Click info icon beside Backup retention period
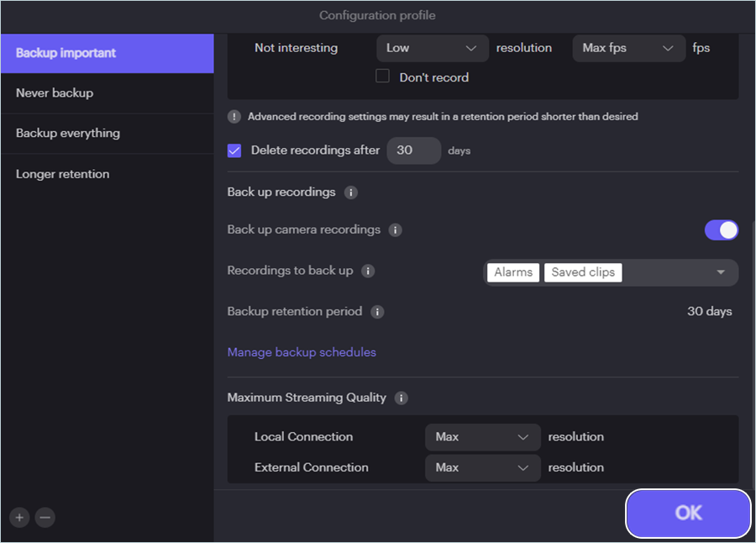Screen dimensions: 756x543 click(x=378, y=312)
